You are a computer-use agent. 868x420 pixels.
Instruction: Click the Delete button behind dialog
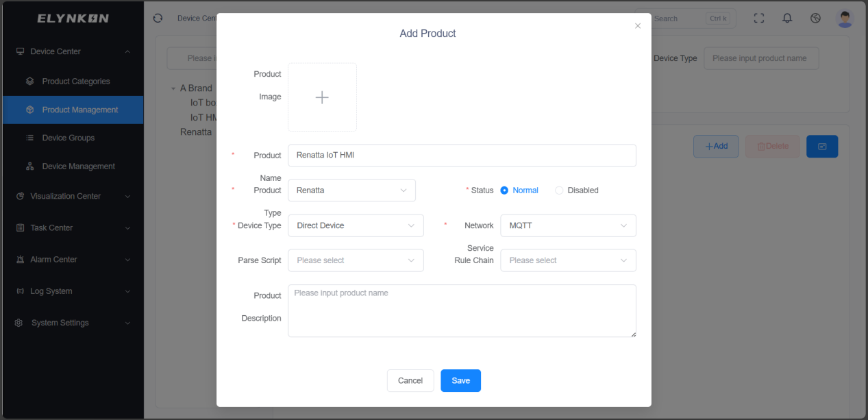pyautogui.click(x=772, y=146)
